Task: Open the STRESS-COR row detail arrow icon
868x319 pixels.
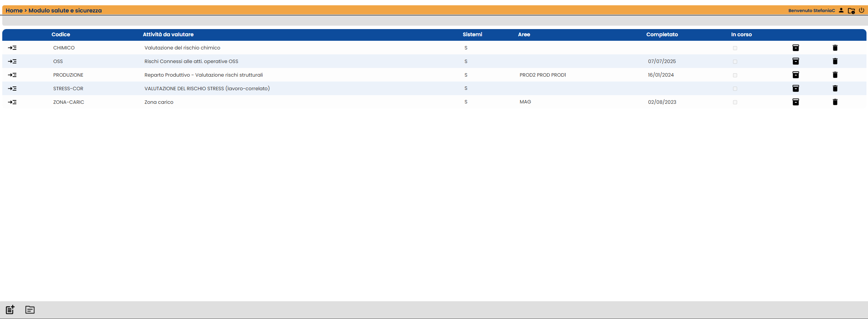Action: [x=12, y=89]
